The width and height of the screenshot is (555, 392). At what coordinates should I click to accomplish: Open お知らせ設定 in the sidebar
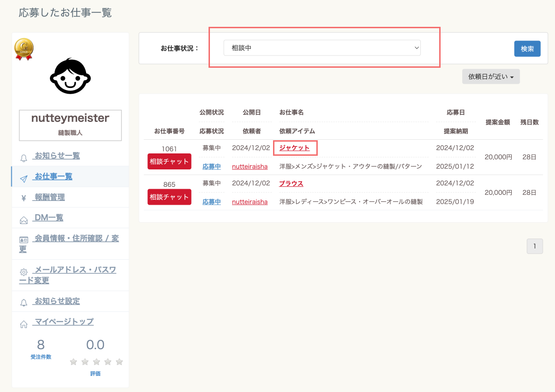pos(57,301)
